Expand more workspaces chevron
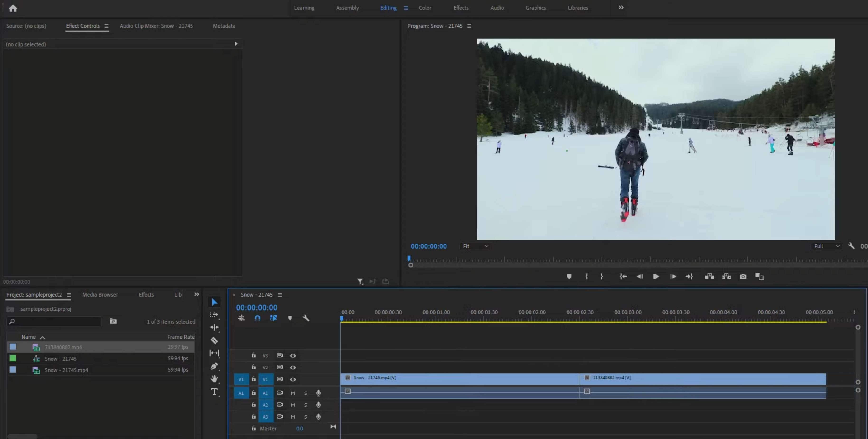 [x=621, y=7]
